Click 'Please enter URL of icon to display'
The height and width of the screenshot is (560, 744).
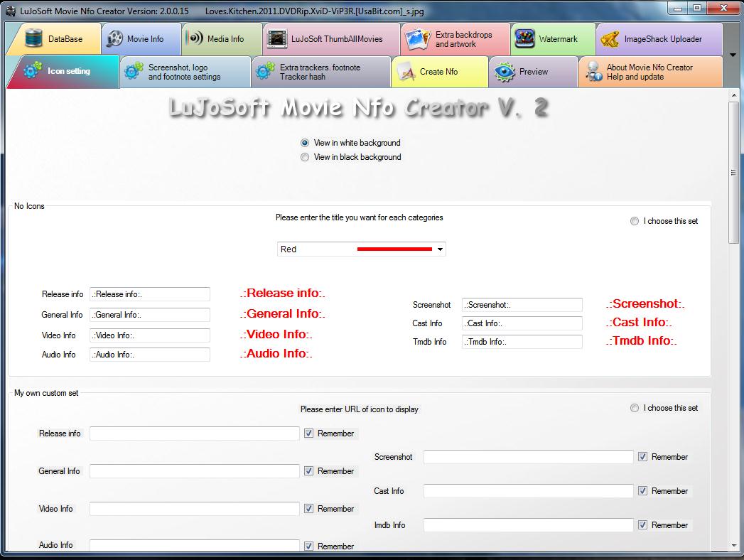pyautogui.click(x=359, y=409)
